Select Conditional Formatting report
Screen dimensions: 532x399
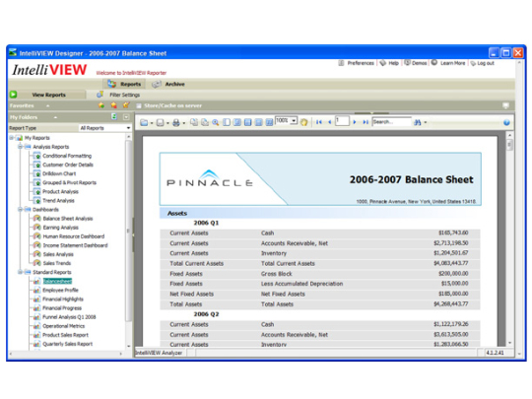(x=67, y=156)
